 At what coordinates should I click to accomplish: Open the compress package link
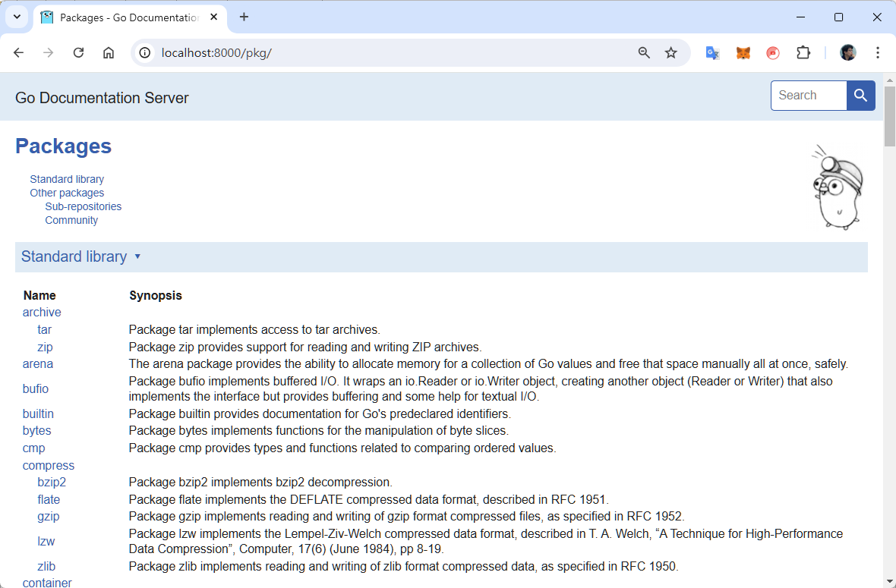49,466
